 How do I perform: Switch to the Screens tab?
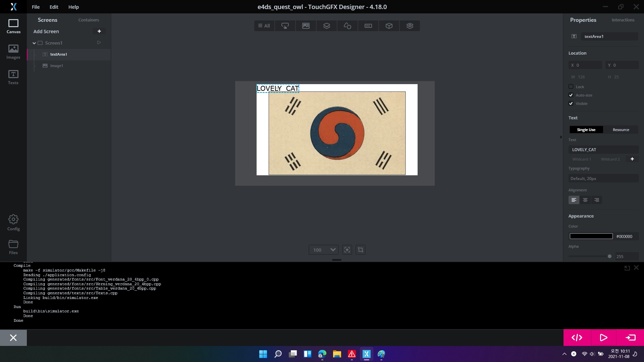pos(48,20)
